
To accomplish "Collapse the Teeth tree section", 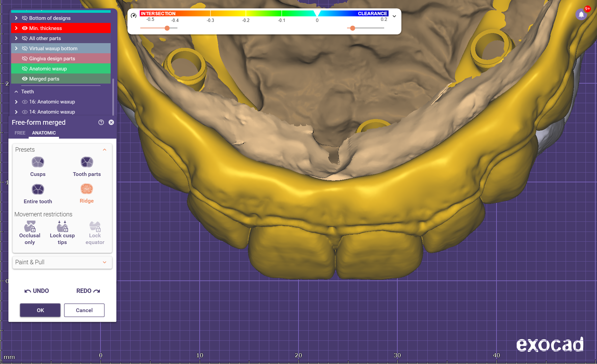I will (16, 92).
